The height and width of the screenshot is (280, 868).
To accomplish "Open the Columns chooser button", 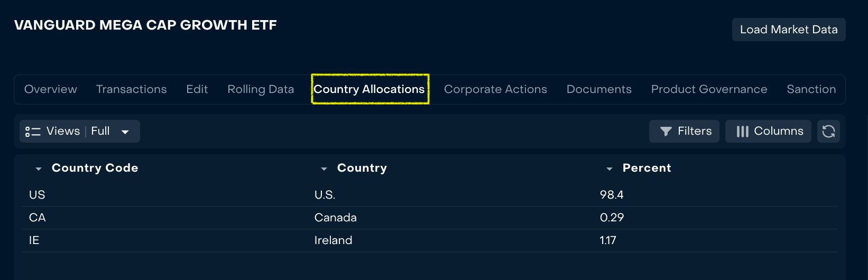I will (x=768, y=131).
